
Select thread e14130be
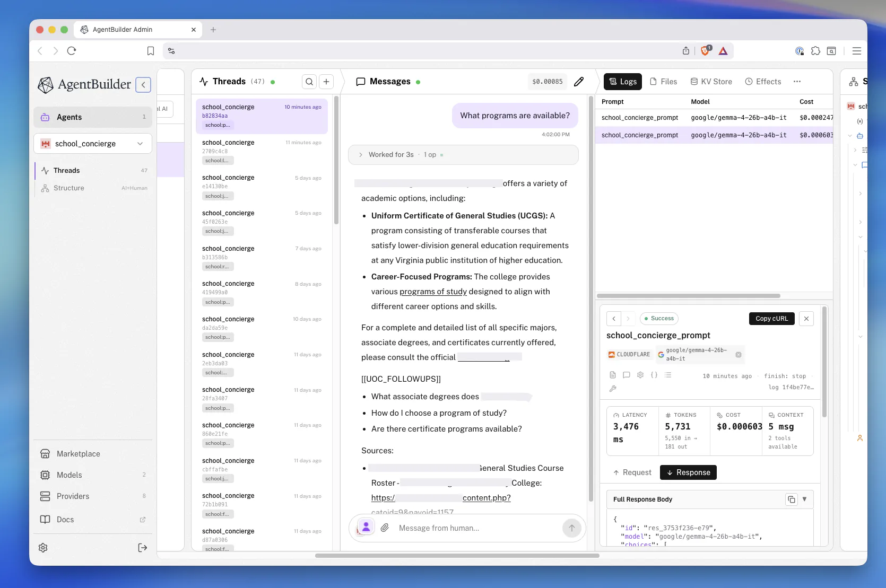coord(262,187)
